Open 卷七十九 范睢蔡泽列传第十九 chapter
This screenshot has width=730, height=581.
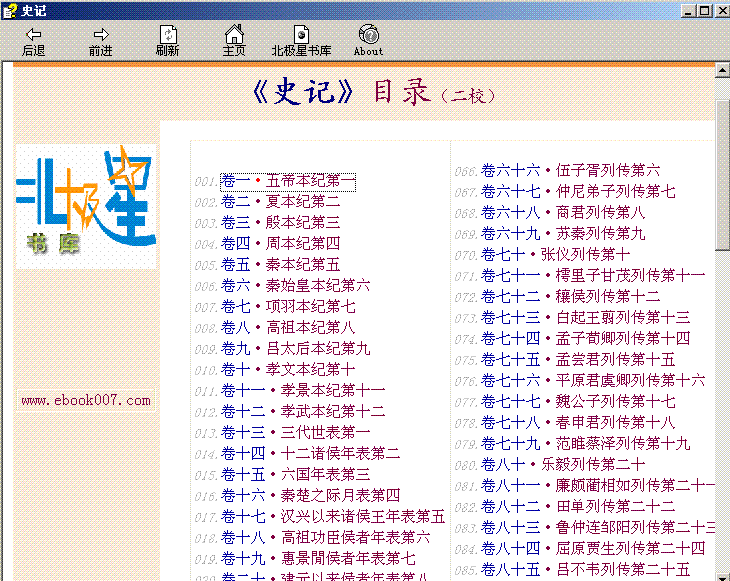585,443
